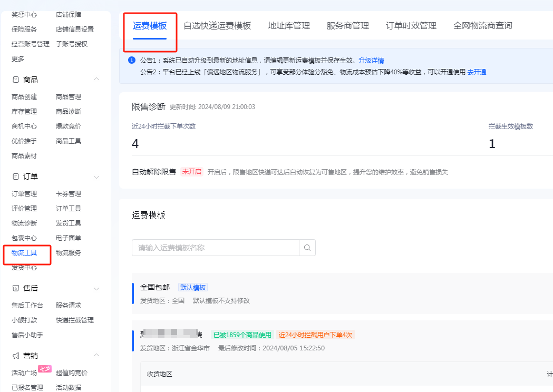
Task: Collapse the 售后 section with its chevron
Action: tap(96, 288)
